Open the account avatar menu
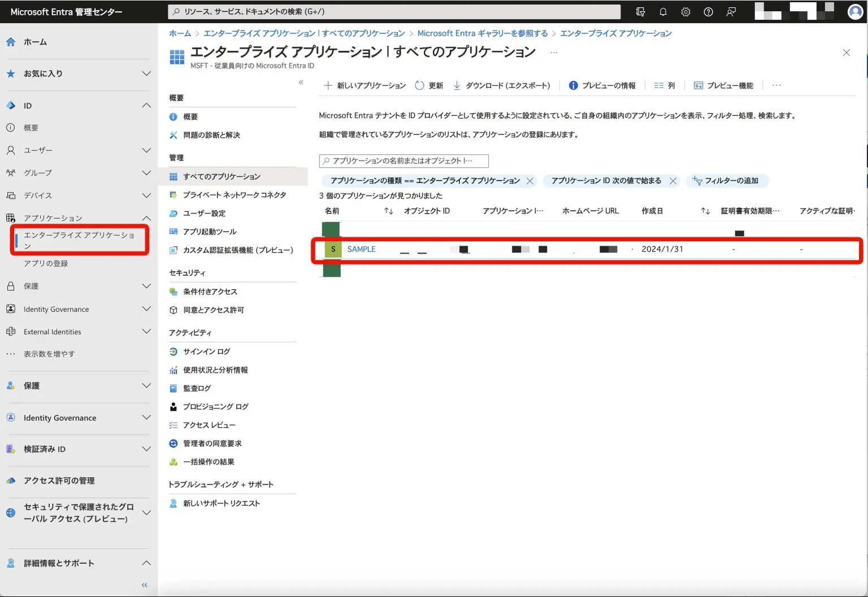The height and width of the screenshot is (597, 868). click(856, 11)
